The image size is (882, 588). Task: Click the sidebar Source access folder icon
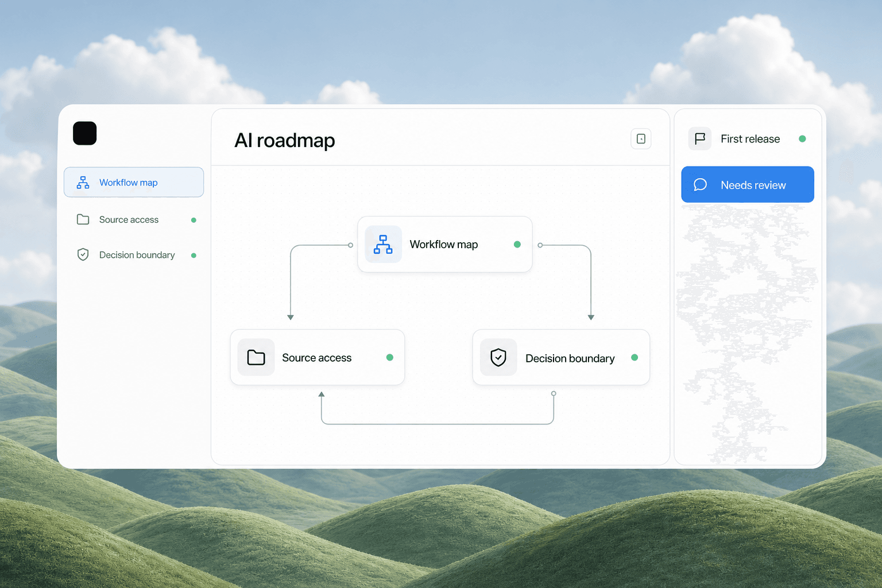pyautogui.click(x=83, y=219)
